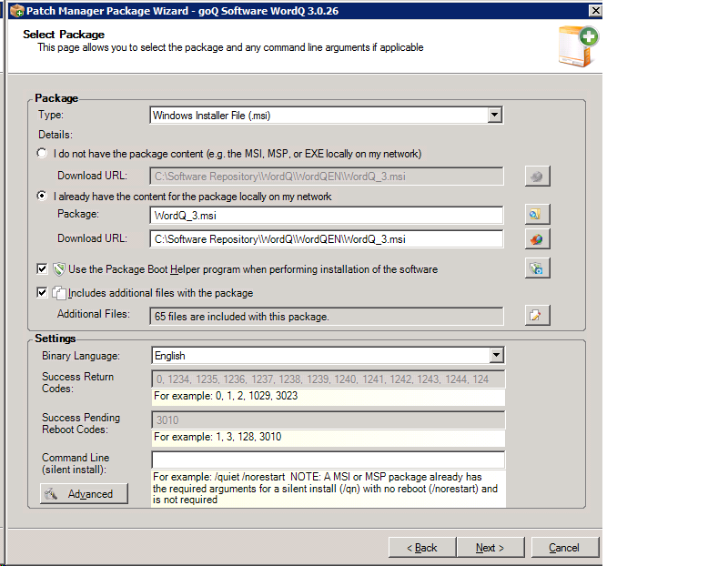Select 'I do not have the package content' radio

(x=42, y=153)
